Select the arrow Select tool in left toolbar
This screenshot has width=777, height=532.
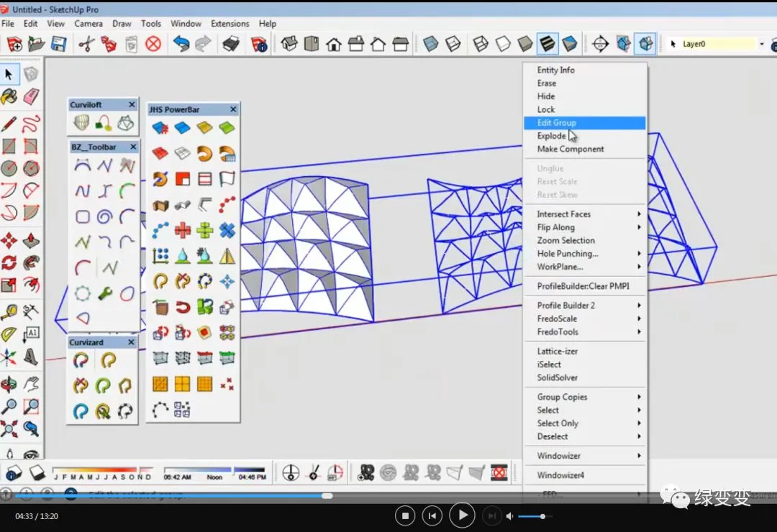[x=9, y=74]
